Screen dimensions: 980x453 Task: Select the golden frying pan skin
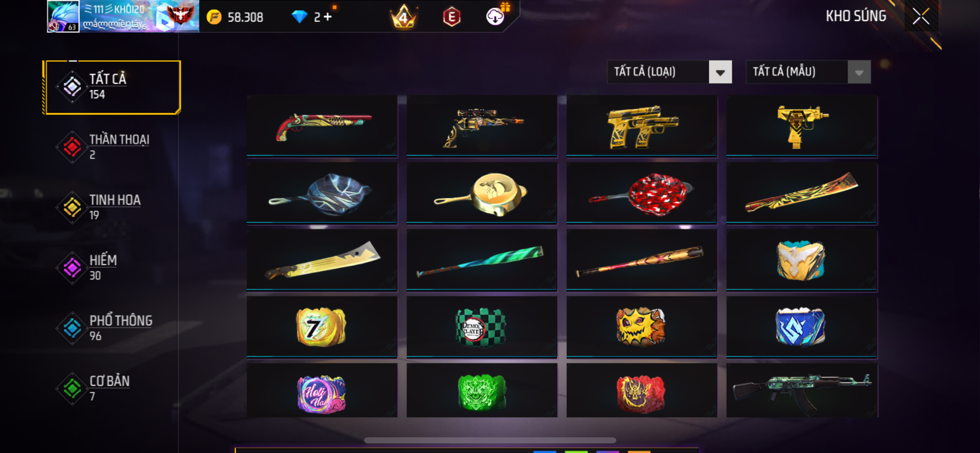pyautogui.click(x=482, y=193)
